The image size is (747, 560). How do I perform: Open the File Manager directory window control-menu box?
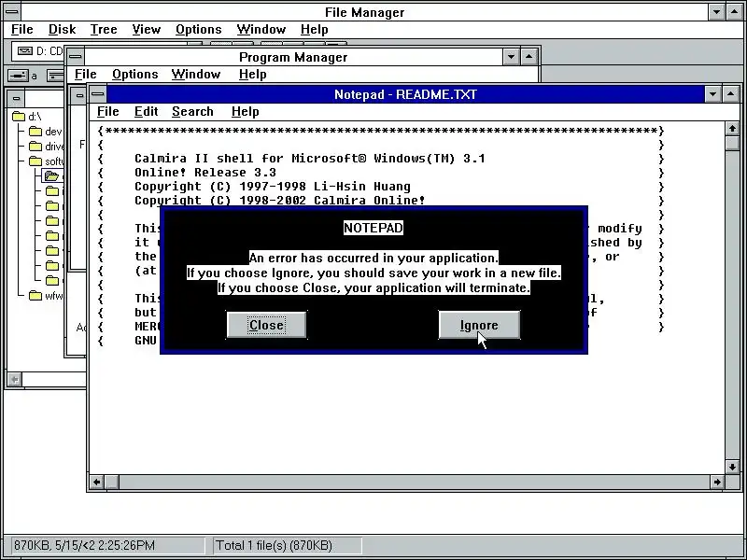pyautogui.click(x=16, y=99)
